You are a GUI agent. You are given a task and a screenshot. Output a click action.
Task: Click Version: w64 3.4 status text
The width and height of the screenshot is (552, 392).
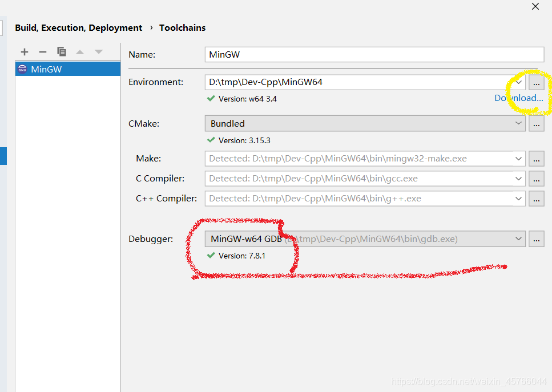pyautogui.click(x=248, y=99)
